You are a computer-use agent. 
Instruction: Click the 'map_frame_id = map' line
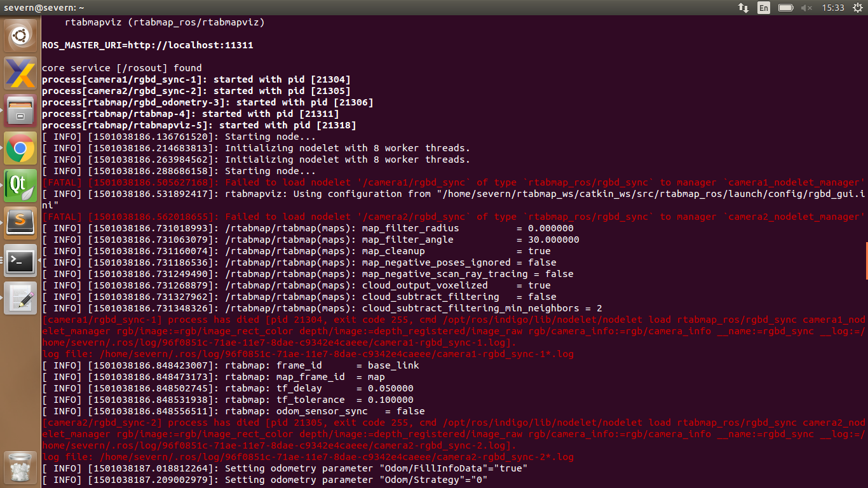(214, 377)
